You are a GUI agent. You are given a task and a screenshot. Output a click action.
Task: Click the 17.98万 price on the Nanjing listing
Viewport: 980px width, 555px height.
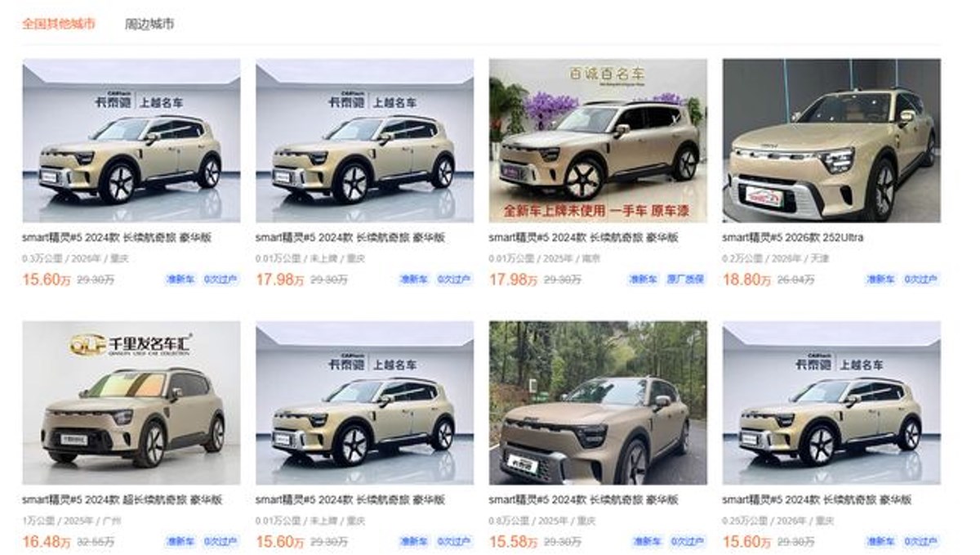click(513, 280)
